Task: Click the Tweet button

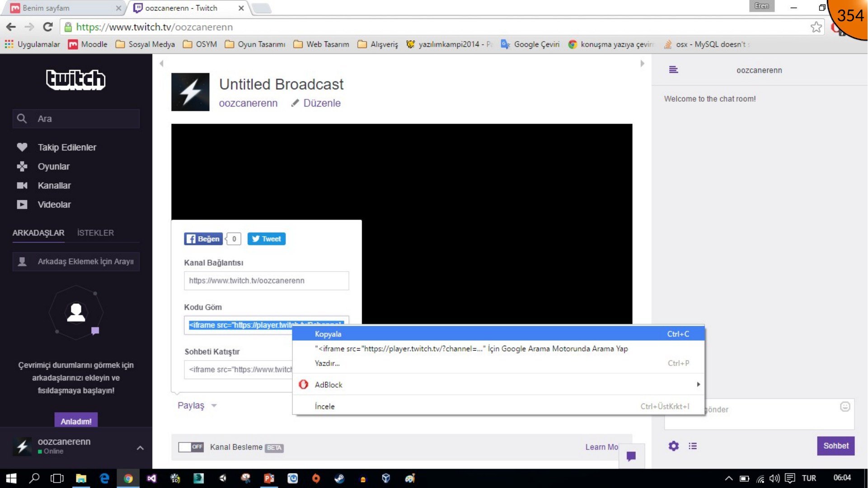Action: (266, 239)
